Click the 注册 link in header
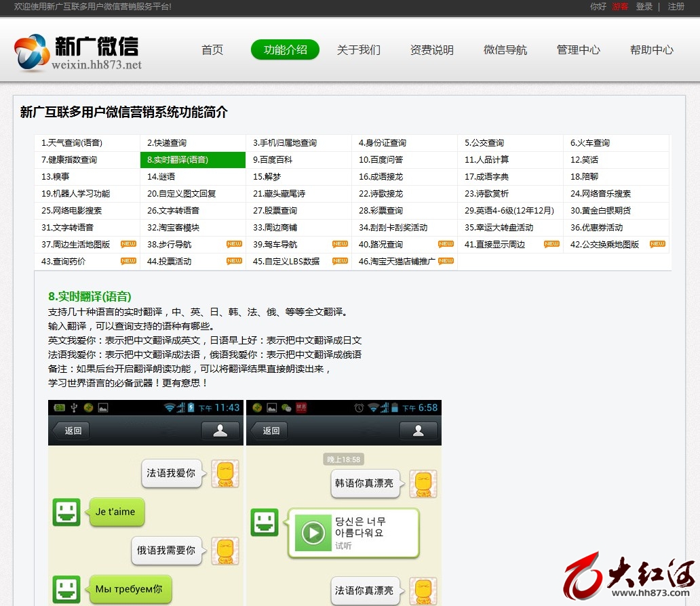 [x=676, y=7]
